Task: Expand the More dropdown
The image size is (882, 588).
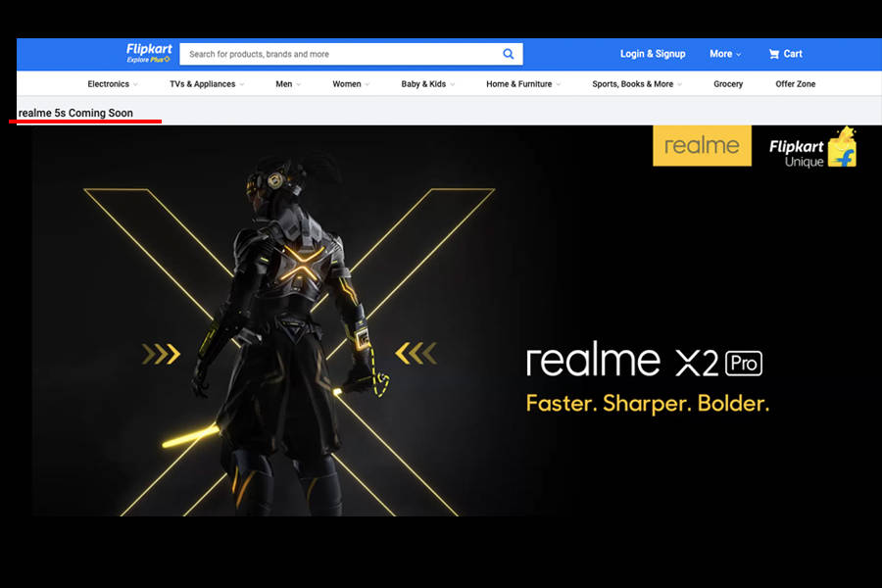Action: coord(722,54)
